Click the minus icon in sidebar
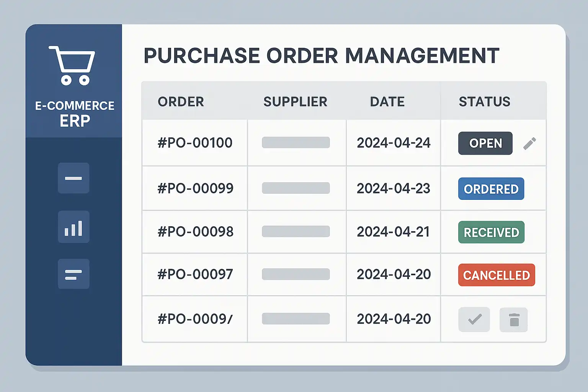The image size is (588, 392). (73, 178)
